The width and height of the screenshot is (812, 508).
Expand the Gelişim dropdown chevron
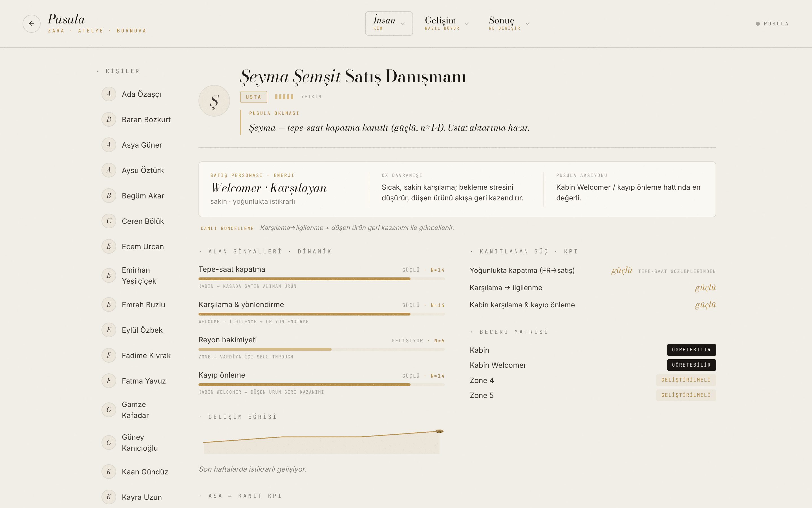(467, 24)
